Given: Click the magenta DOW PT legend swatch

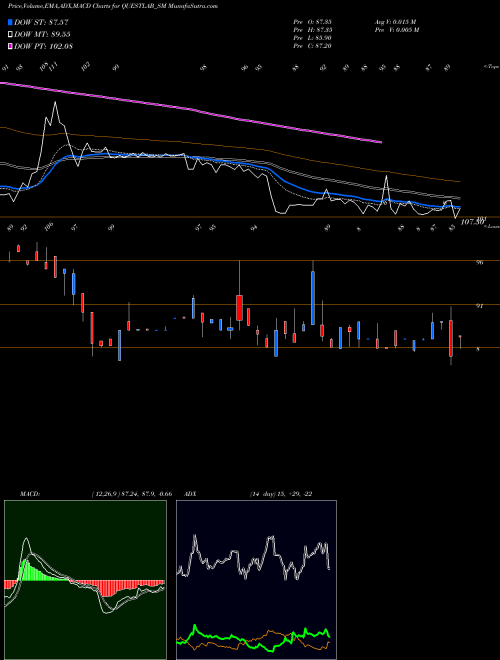Looking at the screenshot, I should click(x=11, y=46).
